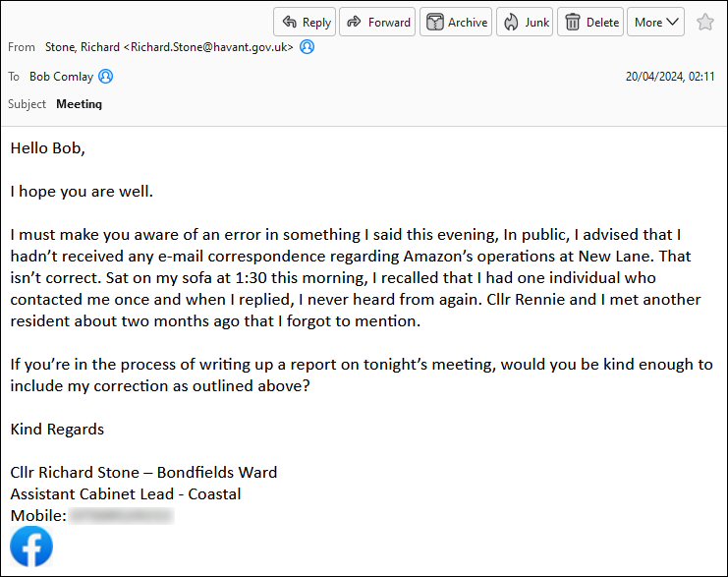The image size is (728, 577).
Task: Click the "Assistant Cabinet Lead - Coastal" line
Action: (126, 493)
